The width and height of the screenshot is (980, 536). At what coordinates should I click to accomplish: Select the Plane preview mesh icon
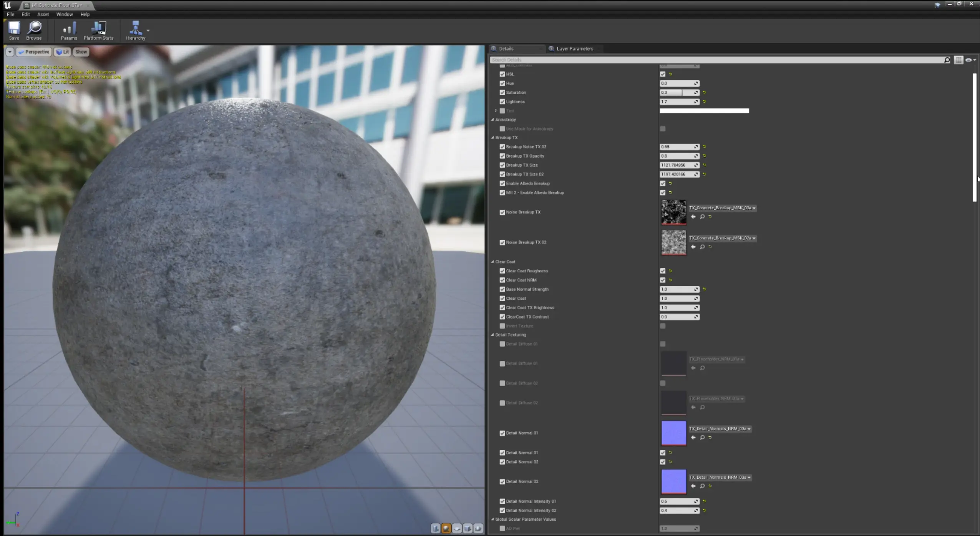point(457,528)
